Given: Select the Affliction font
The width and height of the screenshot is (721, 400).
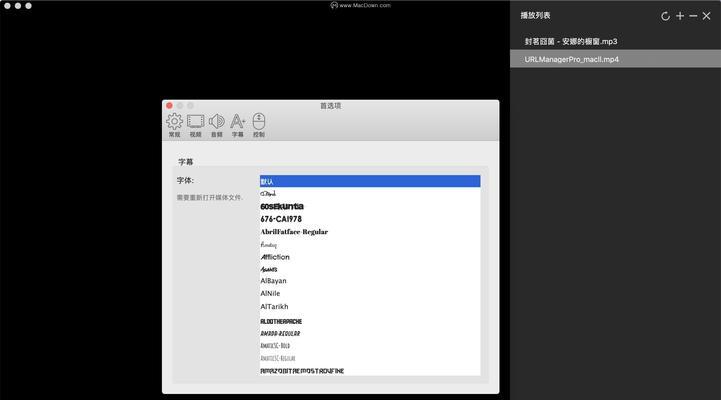Looking at the screenshot, I should point(370,257).
